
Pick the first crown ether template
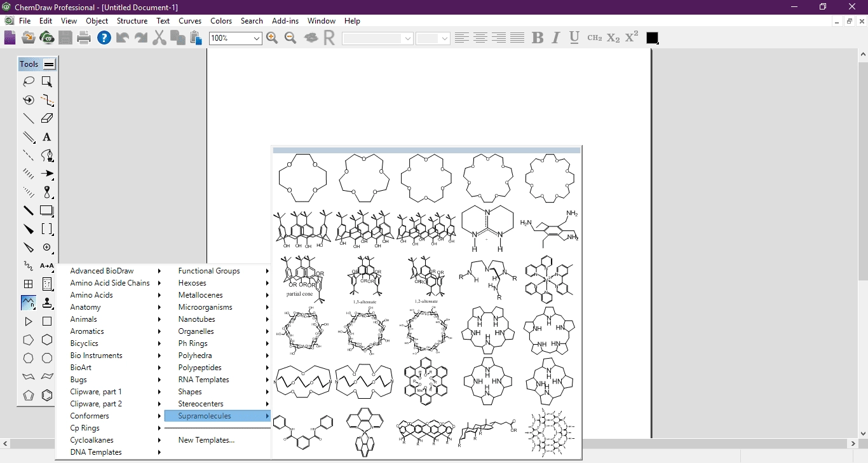click(x=302, y=178)
